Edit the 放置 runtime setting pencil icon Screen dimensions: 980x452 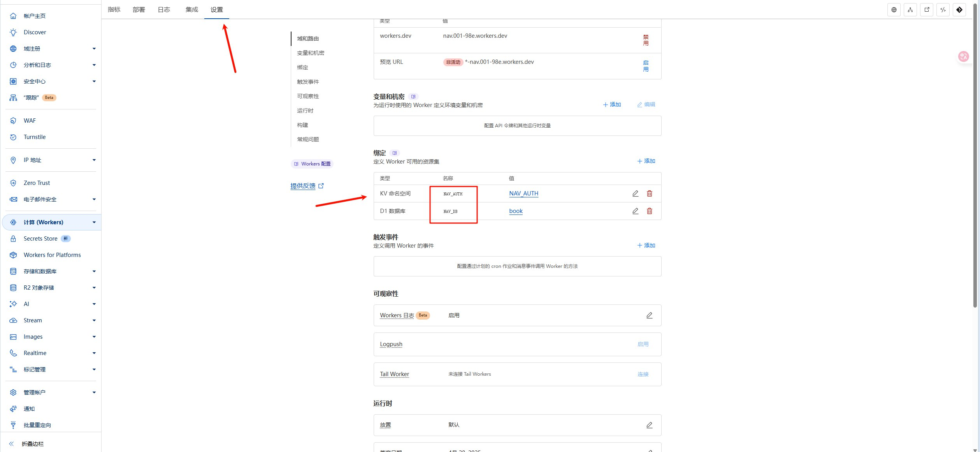(x=649, y=425)
